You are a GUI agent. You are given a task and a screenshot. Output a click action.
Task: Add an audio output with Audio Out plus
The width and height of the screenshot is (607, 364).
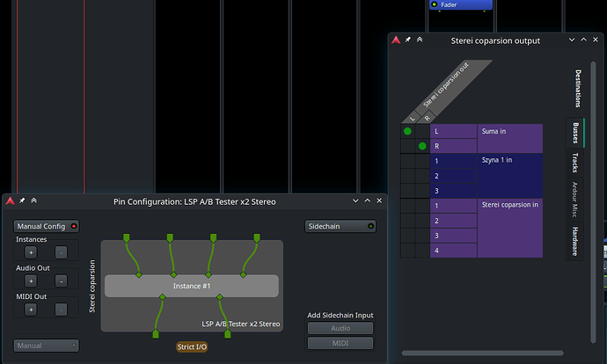pos(31,281)
